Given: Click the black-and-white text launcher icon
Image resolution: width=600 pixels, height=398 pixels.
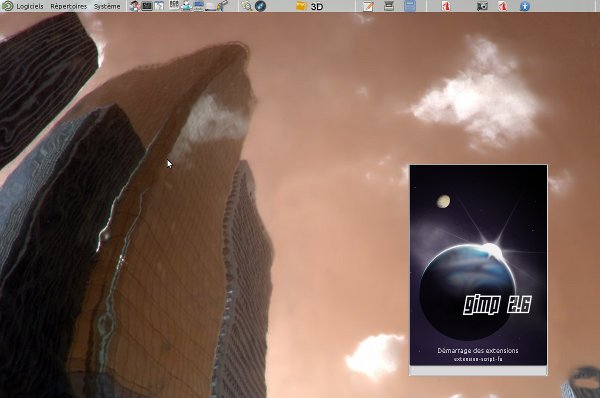Looking at the screenshot, I should tap(174, 5).
